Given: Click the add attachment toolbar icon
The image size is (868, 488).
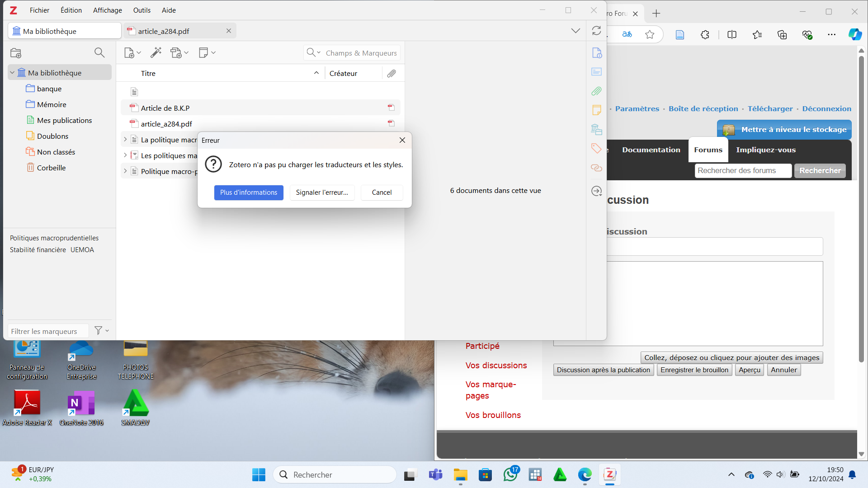Looking at the screenshot, I should point(176,53).
